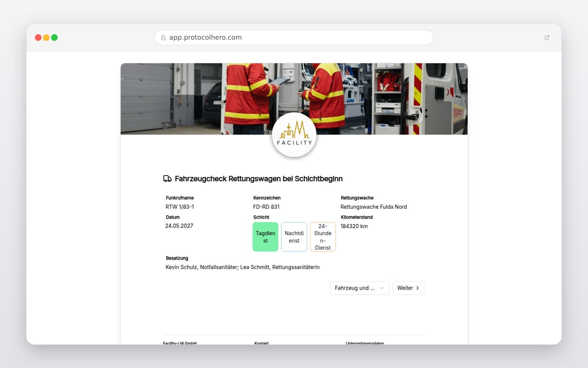Click the Facility logo badge
This screenshot has width=588, height=368.
294,135
